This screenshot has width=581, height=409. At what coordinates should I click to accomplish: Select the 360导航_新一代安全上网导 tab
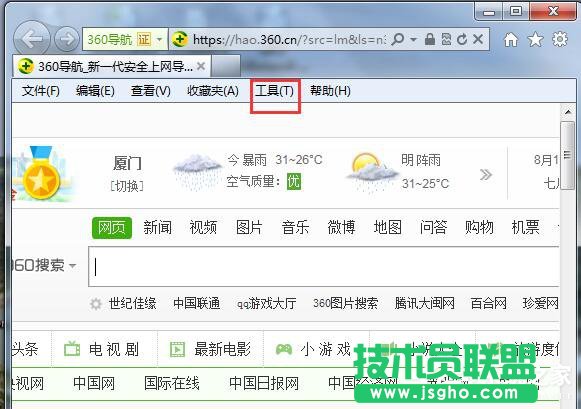pyautogui.click(x=112, y=66)
